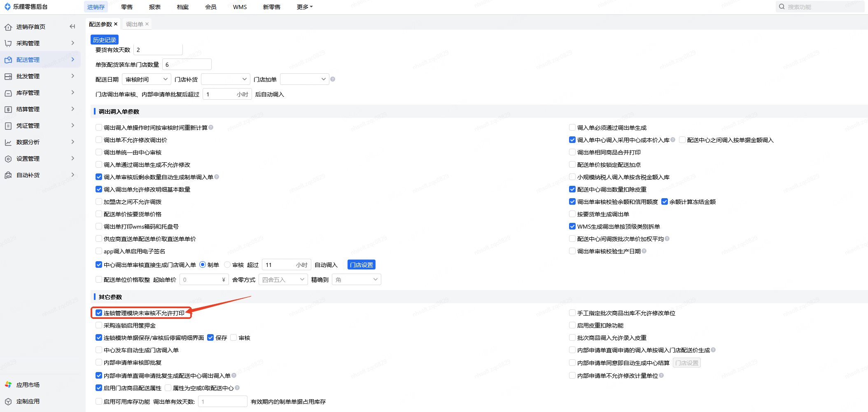
Task: Click the 要货有效天数 input field
Action: click(158, 50)
